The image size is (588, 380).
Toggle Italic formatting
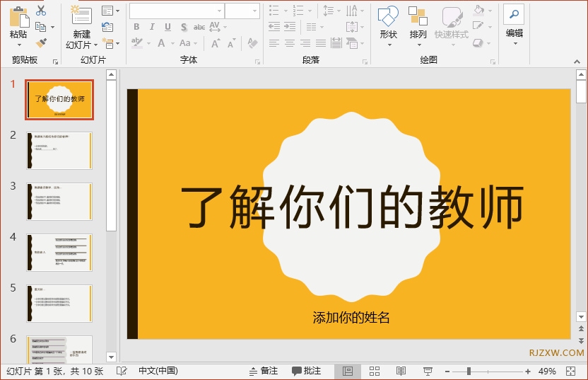[152, 27]
